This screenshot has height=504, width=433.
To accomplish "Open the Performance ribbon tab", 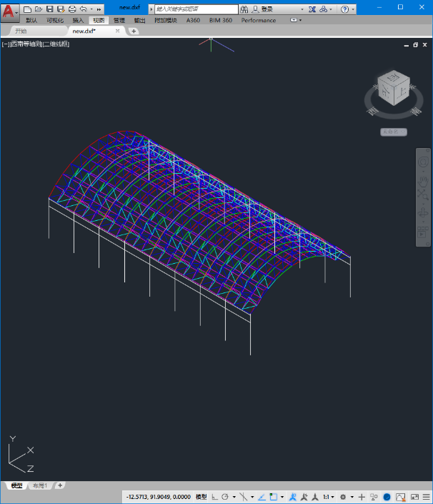I will tap(258, 20).
